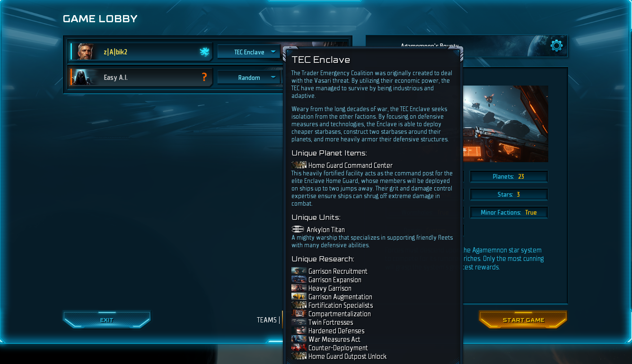Click the Ankylon Titan ship icon

point(298,229)
